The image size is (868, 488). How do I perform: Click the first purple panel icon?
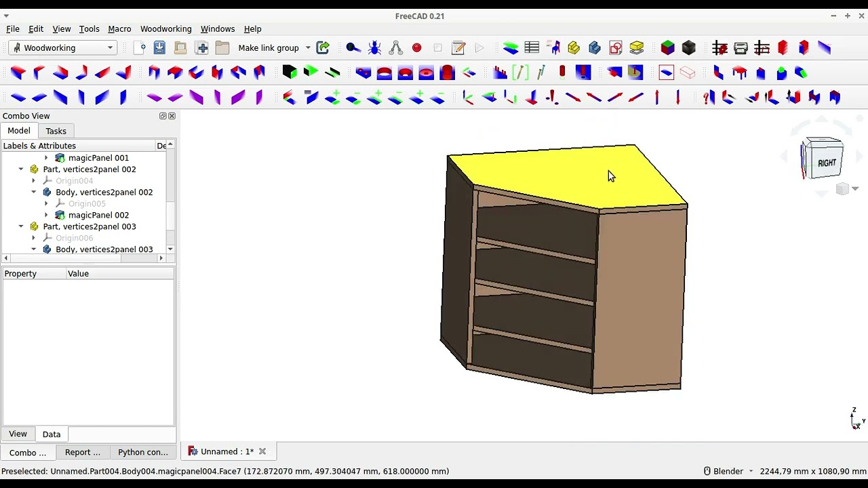[x=154, y=98]
